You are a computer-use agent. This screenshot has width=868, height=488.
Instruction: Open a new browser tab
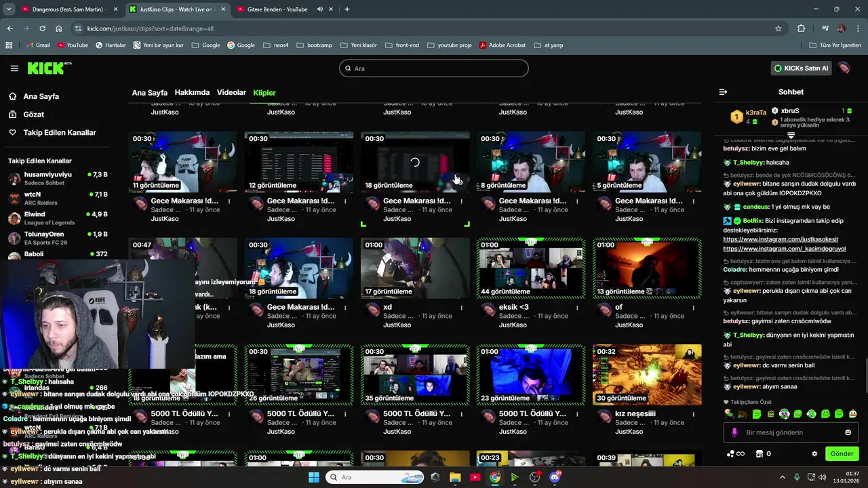[347, 9]
